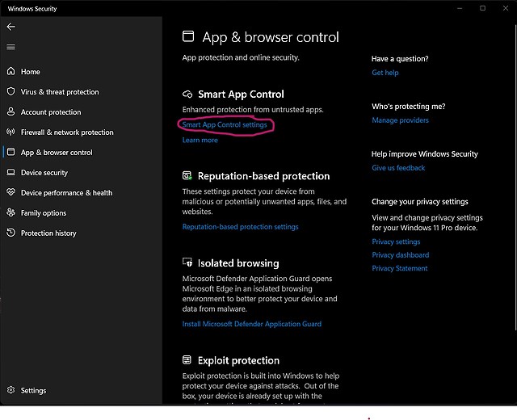This screenshot has height=420, width=517.
Task: Open the Family options icon
Action: [11, 213]
